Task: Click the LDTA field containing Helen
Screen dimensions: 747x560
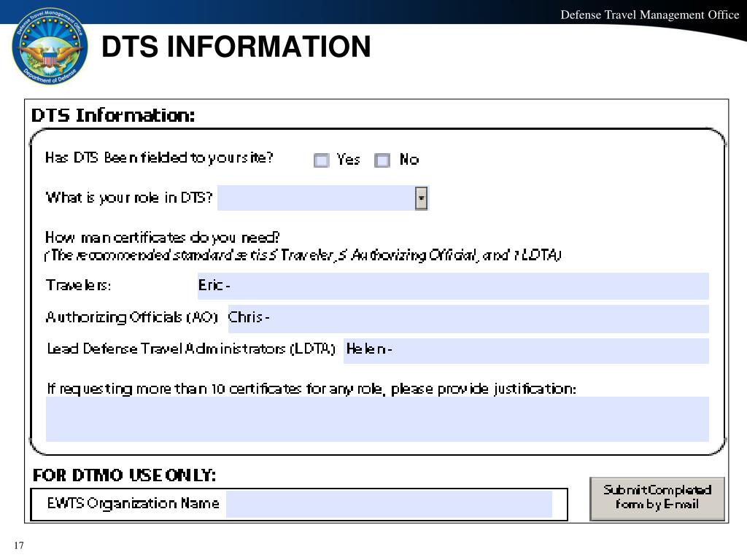Action: (x=526, y=351)
